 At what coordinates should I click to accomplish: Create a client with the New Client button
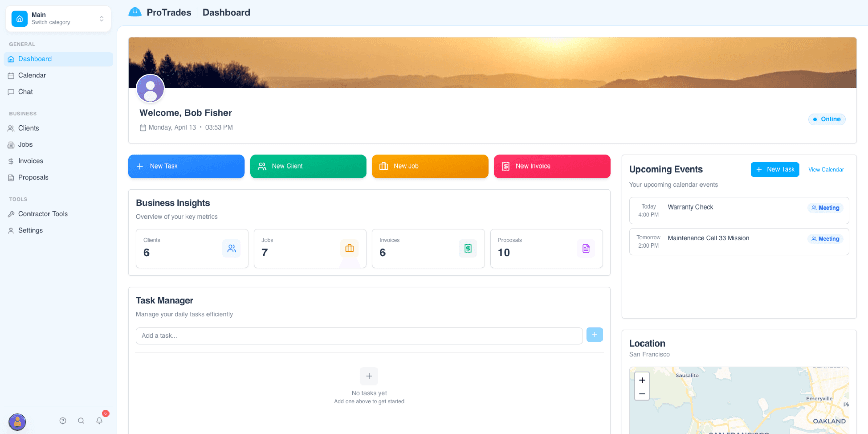(x=308, y=166)
